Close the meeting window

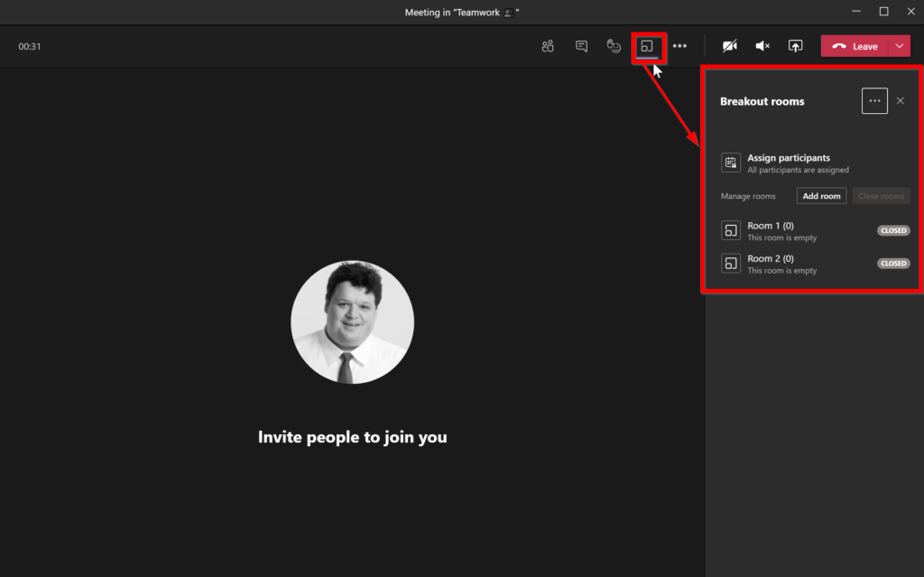911,11
